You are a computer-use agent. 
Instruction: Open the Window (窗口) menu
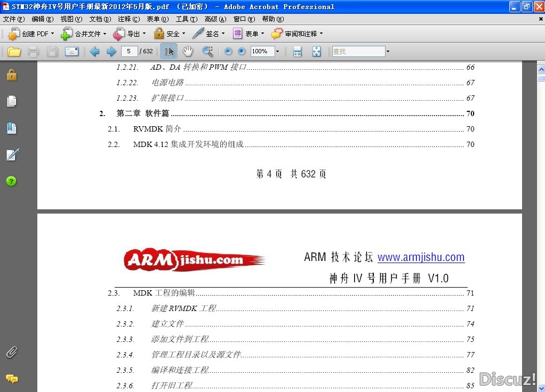point(244,19)
